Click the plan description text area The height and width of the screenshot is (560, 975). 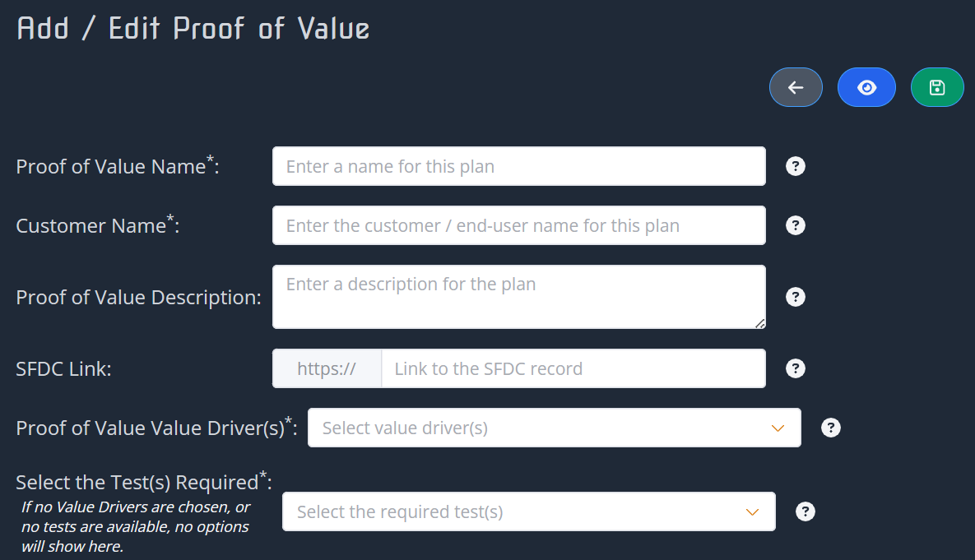(518, 297)
